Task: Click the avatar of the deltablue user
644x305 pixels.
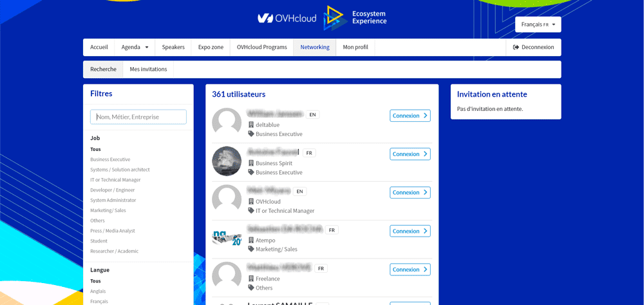Action: [227, 123]
